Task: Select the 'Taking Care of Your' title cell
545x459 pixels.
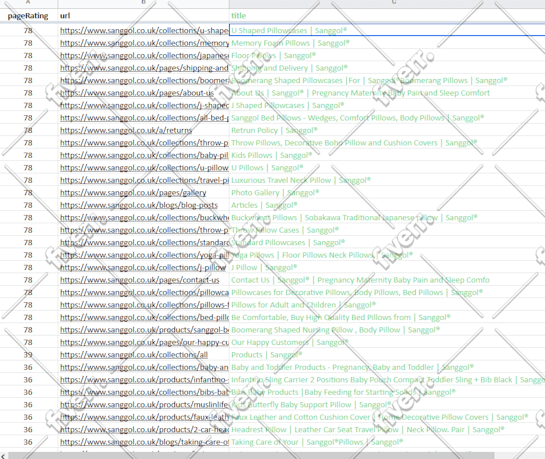Action: [x=387, y=442]
